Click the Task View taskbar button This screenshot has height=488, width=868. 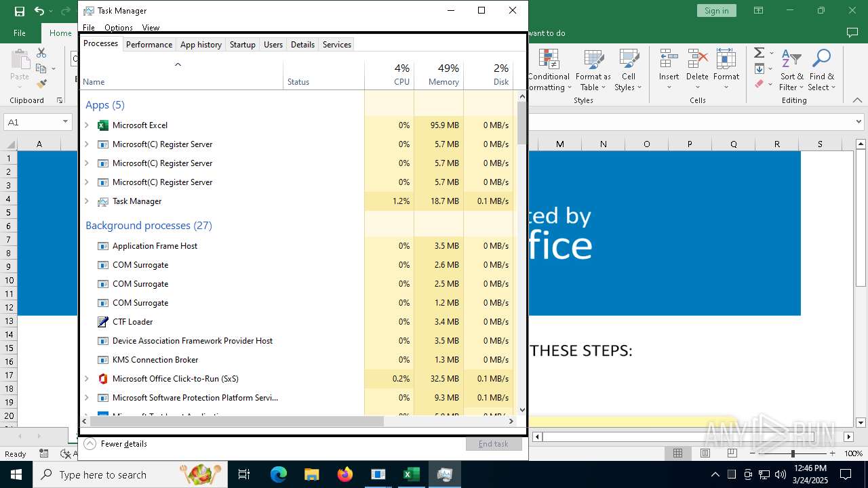point(244,474)
